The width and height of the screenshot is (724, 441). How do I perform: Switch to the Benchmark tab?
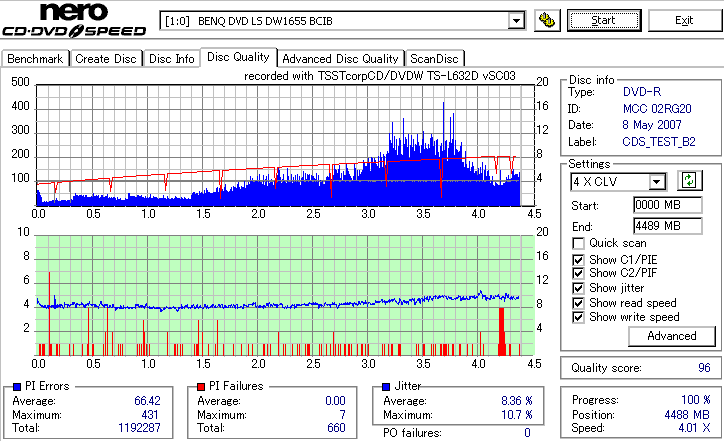pos(35,59)
